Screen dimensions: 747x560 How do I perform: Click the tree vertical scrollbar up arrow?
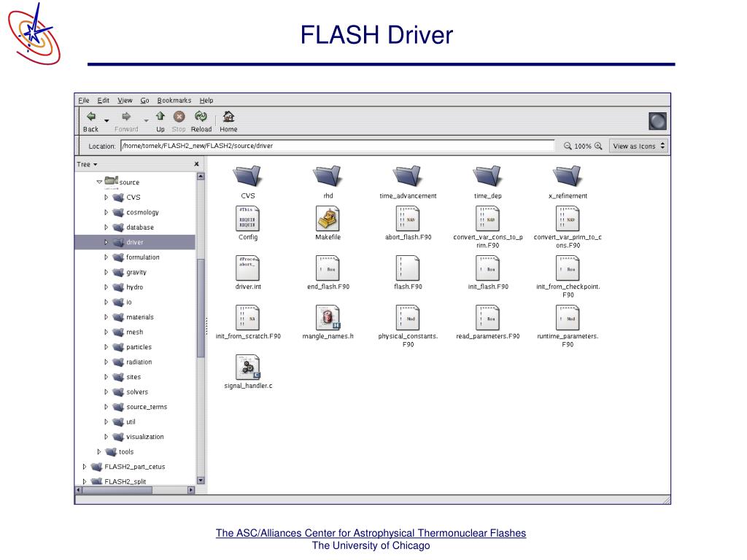[201, 176]
